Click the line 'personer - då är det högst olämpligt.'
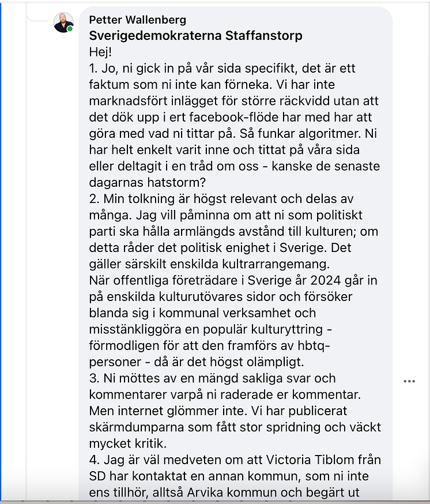Image resolution: width=430 pixels, height=504 pixels. pos(197,362)
